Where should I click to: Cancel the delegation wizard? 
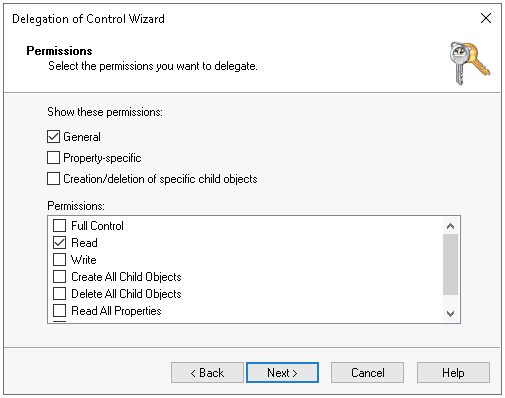tap(367, 373)
